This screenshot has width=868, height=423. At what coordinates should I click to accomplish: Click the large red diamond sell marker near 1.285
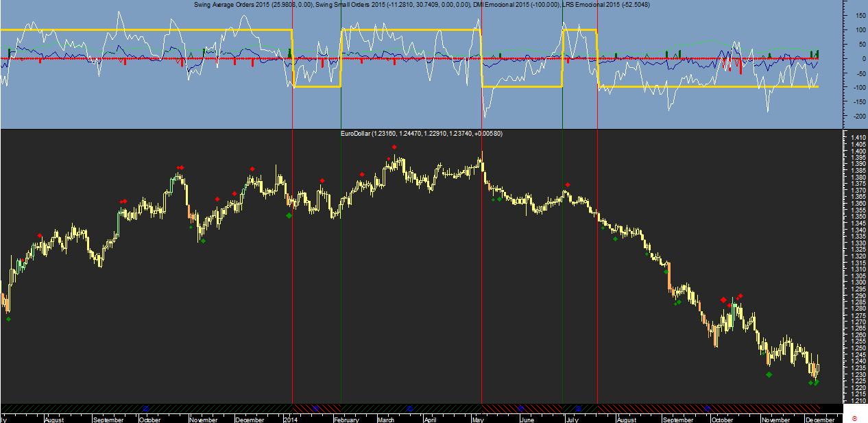pos(724,300)
